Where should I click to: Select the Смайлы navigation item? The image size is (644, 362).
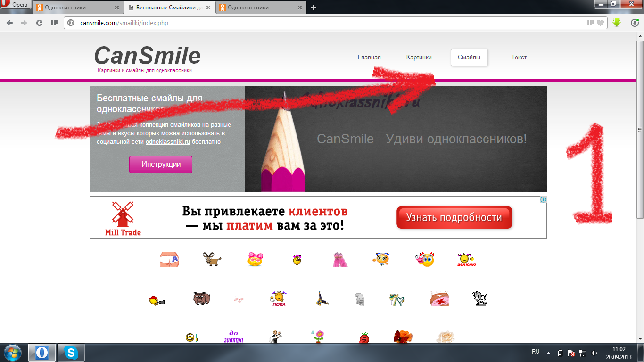(x=469, y=58)
